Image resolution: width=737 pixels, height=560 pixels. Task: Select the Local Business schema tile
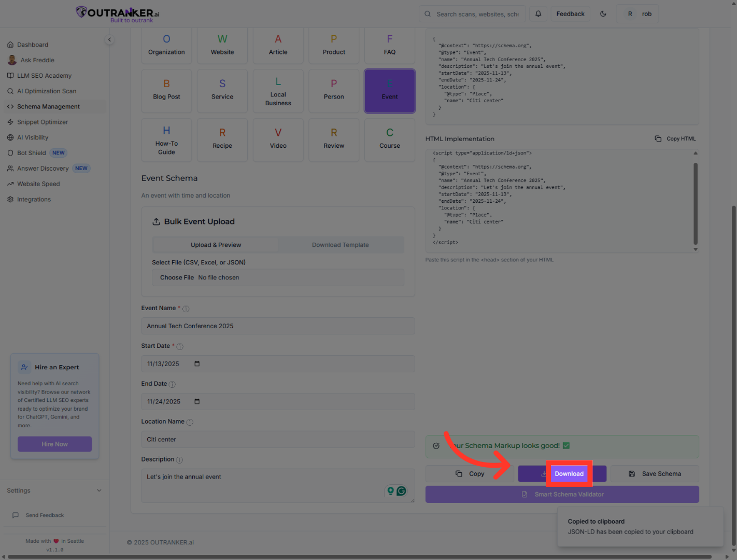[x=278, y=91]
